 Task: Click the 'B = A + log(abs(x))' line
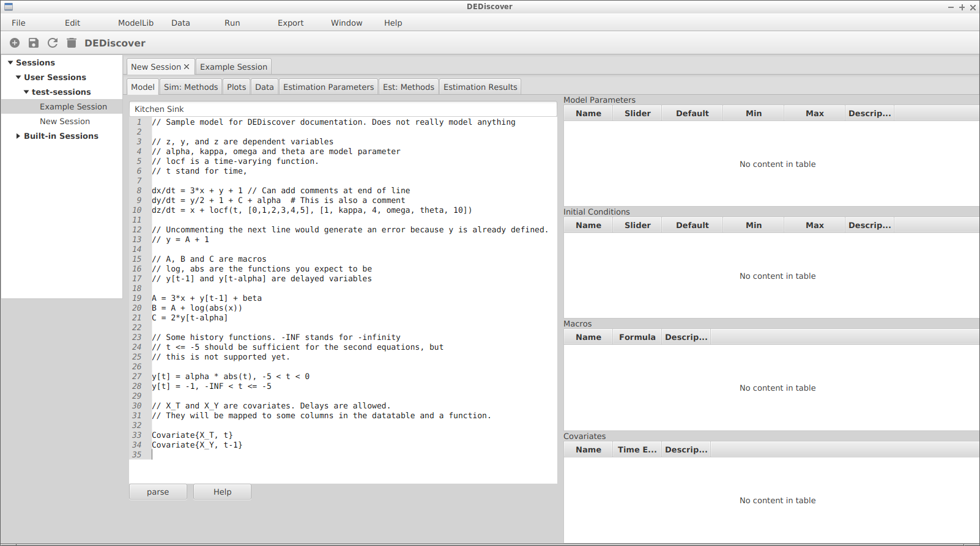click(197, 308)
